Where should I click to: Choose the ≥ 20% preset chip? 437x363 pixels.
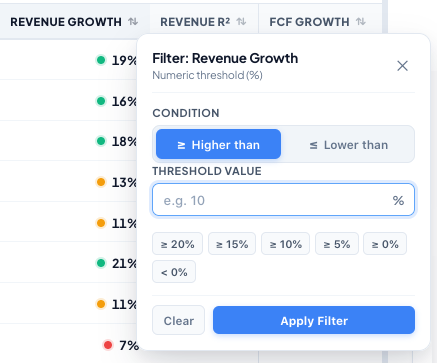click(177, 244)
